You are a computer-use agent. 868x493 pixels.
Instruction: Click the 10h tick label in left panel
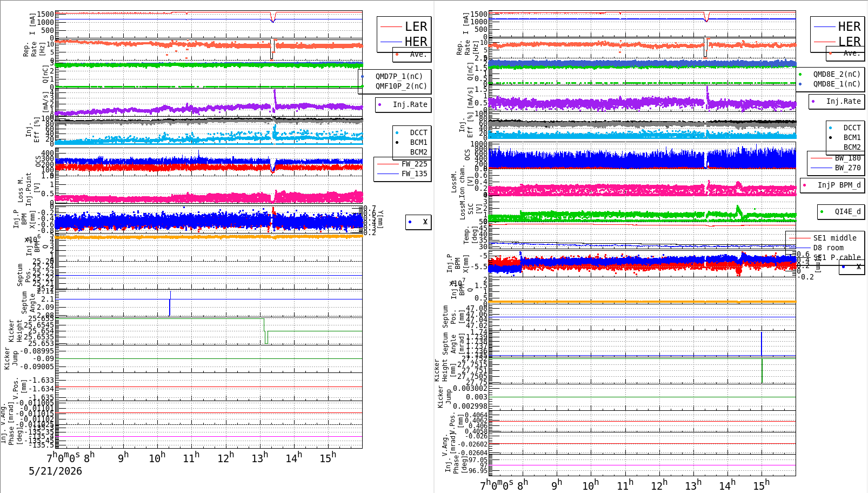click(x=157, y=458)
